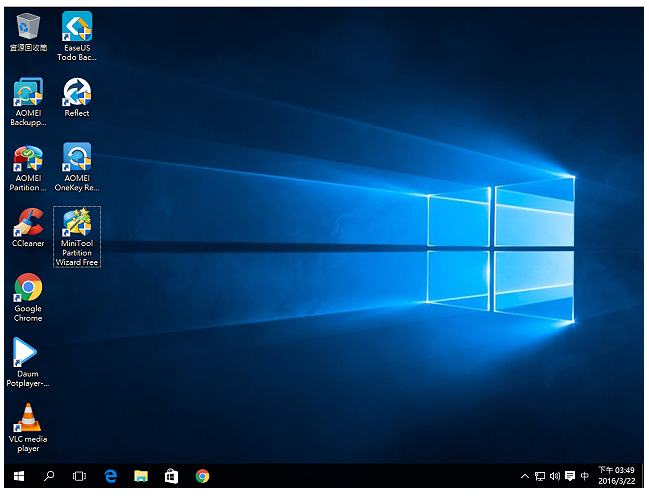The width and height of the screenshot is (649, 500).
Task: Switch the Chinese input method indicator
Action: [x=584, y=476]
